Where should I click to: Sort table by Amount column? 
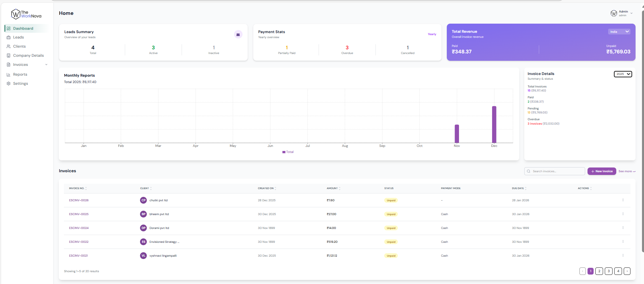[333, 188]
